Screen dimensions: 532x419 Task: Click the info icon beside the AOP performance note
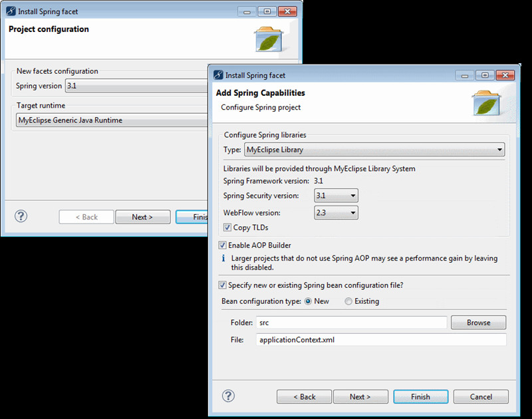tap(223, 258)
